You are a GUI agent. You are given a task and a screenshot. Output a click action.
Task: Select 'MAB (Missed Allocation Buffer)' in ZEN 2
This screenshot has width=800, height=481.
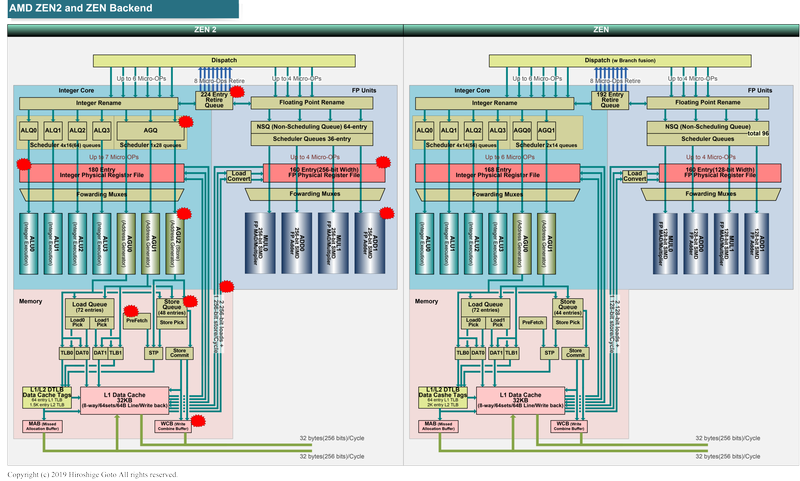[42, 426]
